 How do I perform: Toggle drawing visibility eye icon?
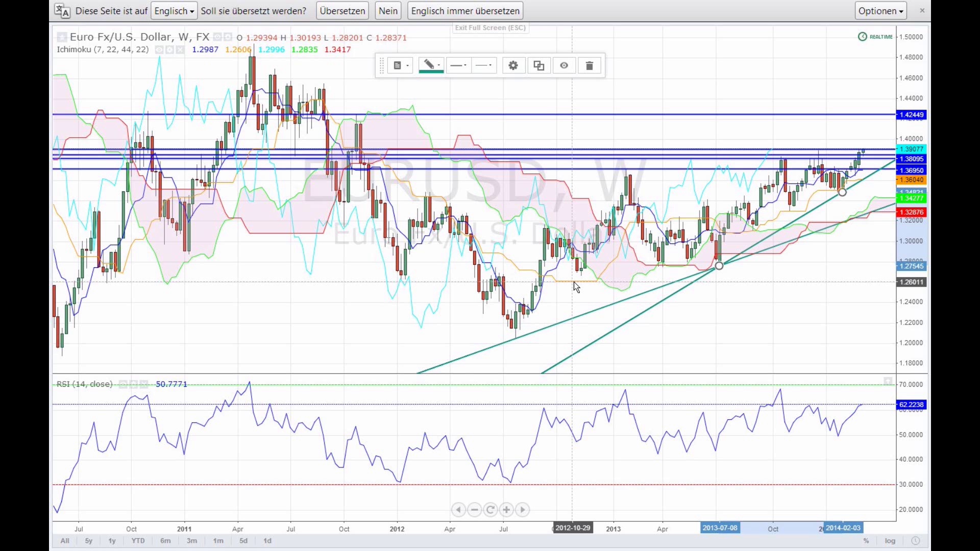click(x=564, y=66)
